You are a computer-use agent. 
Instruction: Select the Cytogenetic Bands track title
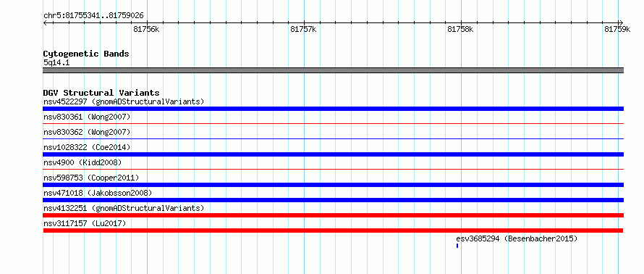86,54
